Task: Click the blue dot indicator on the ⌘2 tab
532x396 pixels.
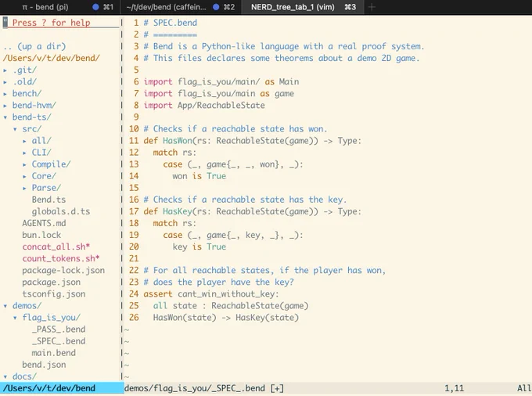Action: pos(216,7)
